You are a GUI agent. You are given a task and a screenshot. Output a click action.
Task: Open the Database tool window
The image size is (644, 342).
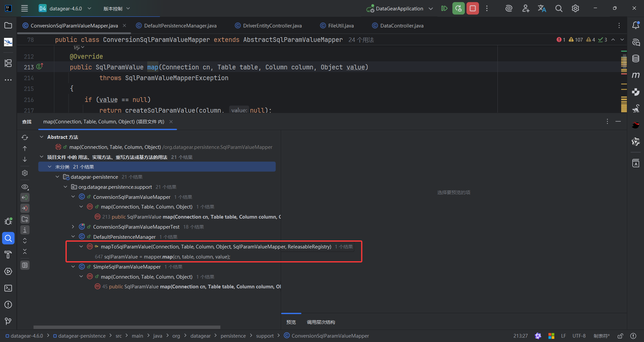pos(636,59)
